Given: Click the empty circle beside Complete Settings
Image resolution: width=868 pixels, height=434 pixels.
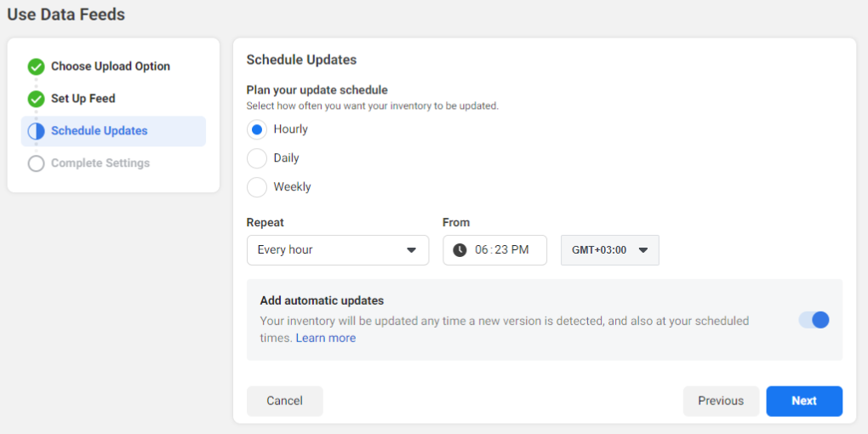Looking at the screenshot, I should click(36, 163).
